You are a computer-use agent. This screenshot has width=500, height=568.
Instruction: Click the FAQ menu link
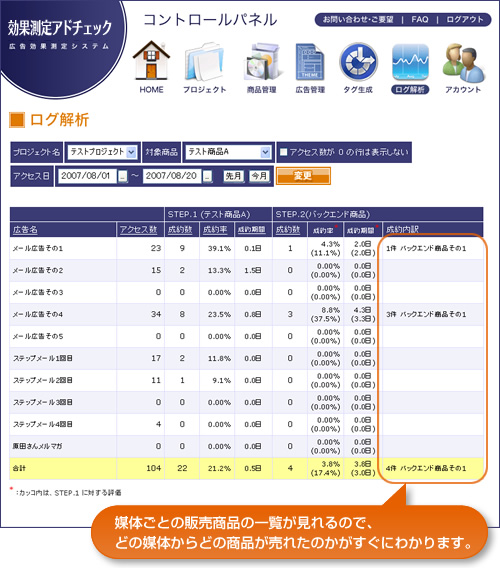click(420, 20)
